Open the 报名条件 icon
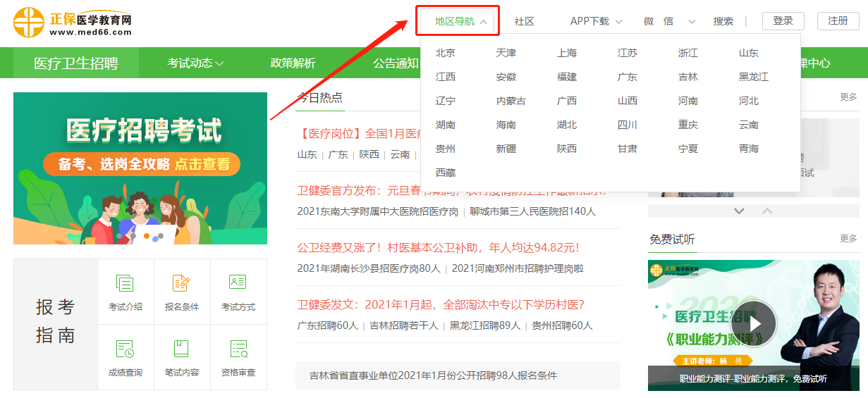The width and height of the screenshot is (868, 398). [182, 283]
